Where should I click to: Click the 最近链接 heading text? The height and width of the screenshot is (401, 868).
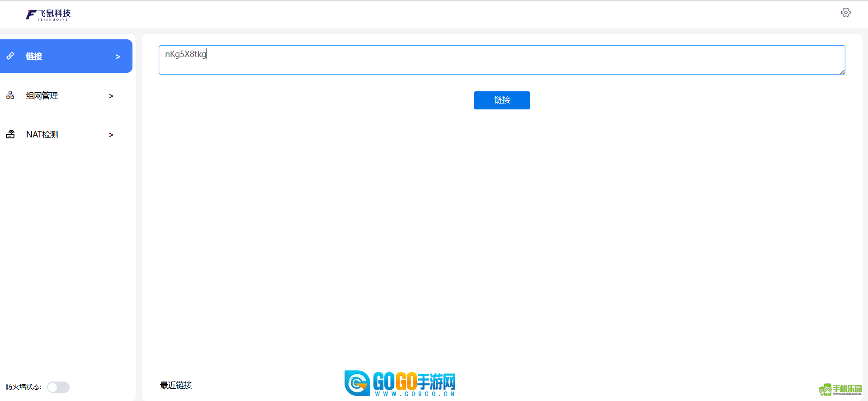pyautogui.click(x=176, y=385)
